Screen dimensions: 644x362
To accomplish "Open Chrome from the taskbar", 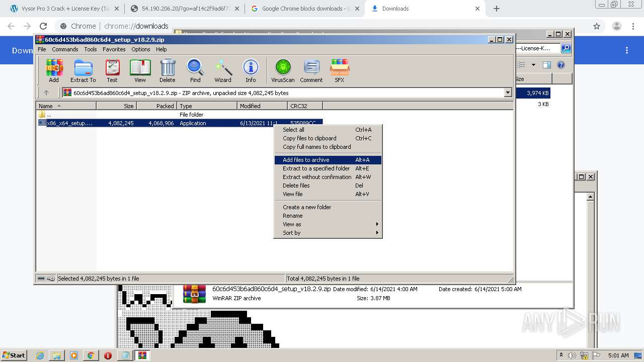I will [x=91, y=355].
